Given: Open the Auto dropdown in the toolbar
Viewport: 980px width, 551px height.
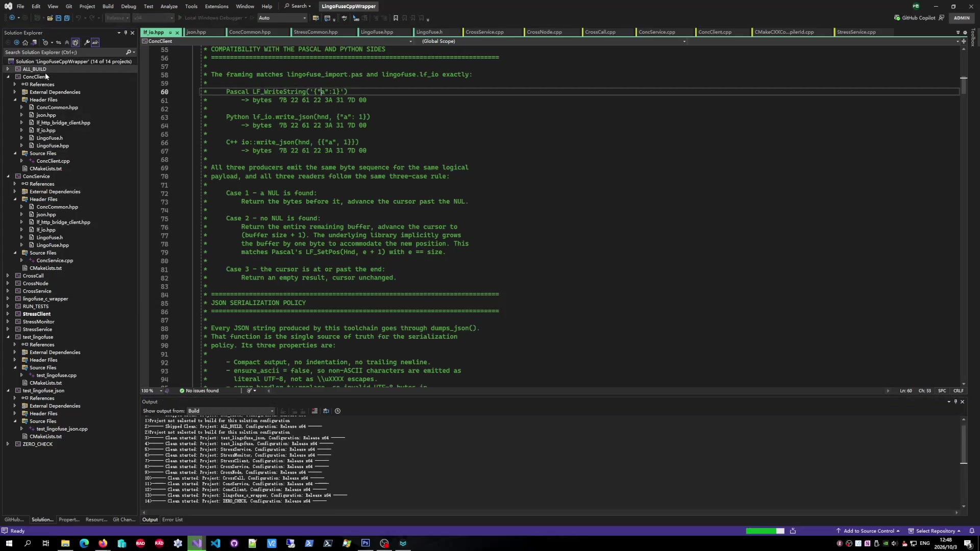Looking at the screenshot, I should [x=282, y=18].
